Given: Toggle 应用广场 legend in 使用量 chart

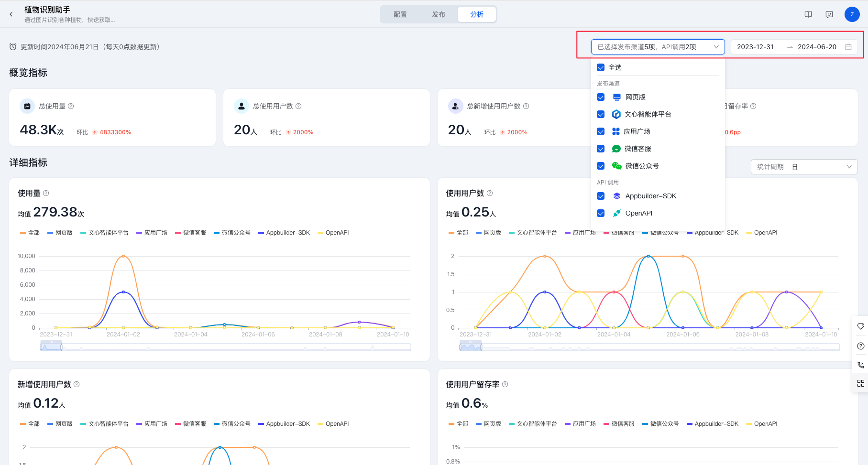Looking at the screenshot, I should click(x=152, y=233).
